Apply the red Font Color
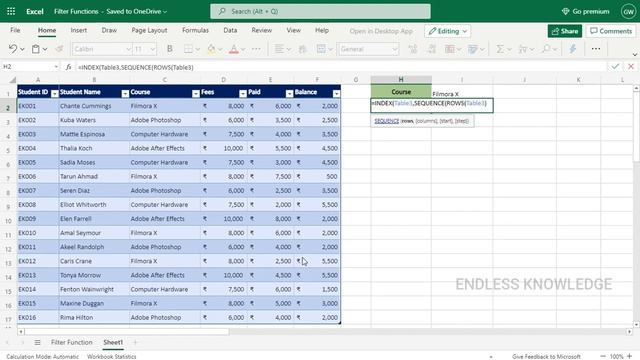 [x=234, y=49]
